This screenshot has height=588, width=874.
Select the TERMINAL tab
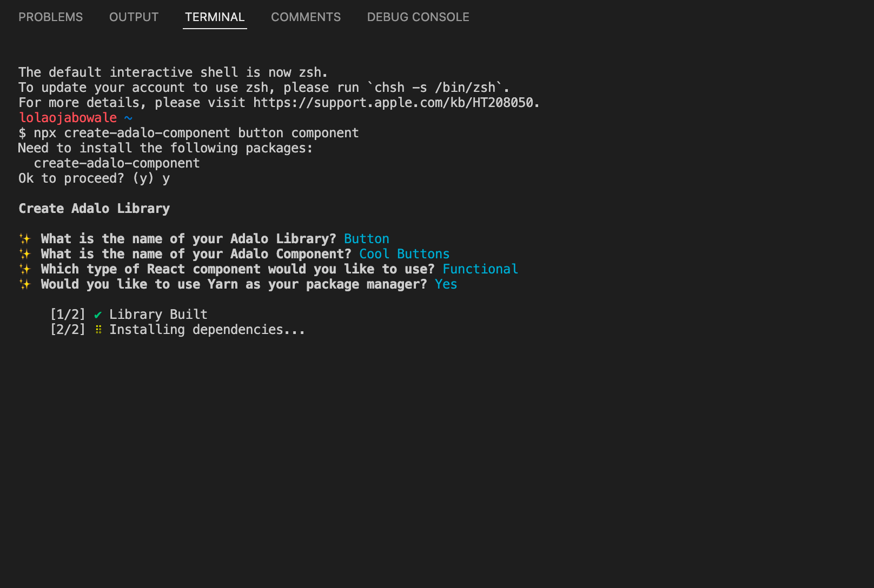coord(215,17)
